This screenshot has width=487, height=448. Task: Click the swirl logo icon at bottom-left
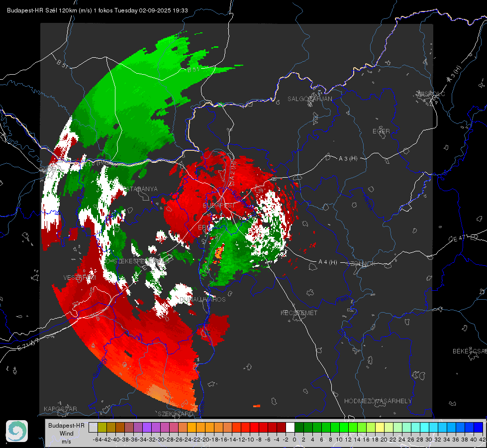coord(17,431)
